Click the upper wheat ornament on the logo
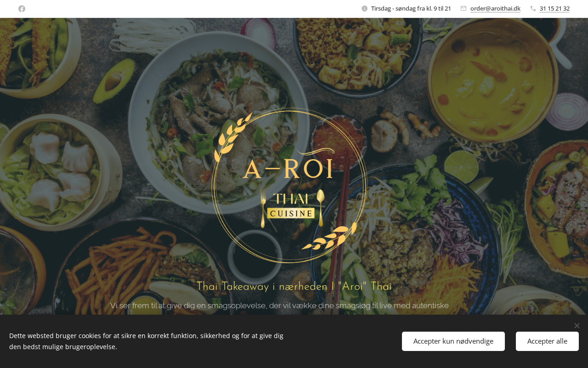588x368 pixels. 232,134
